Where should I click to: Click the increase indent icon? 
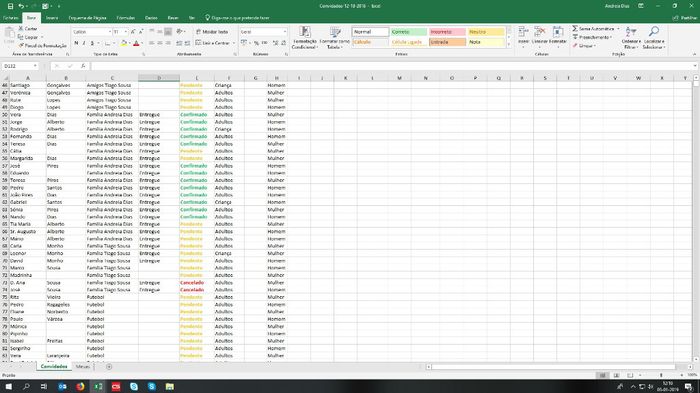(x=187, y=43)
